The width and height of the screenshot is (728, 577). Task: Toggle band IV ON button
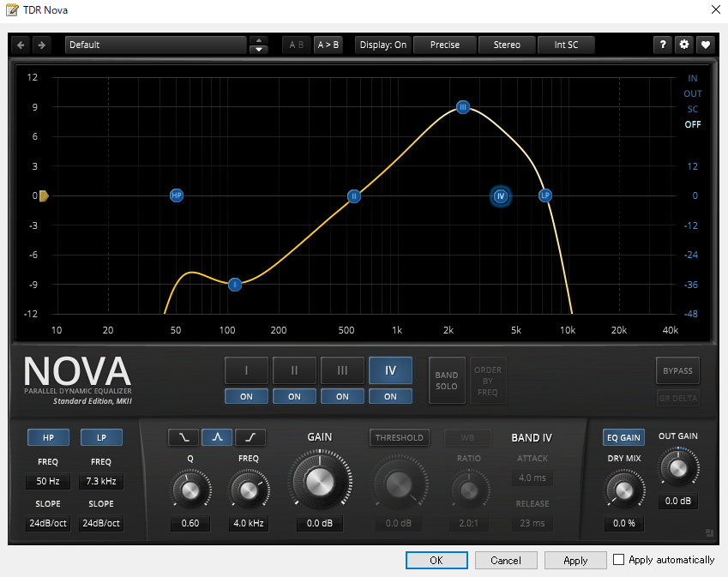(390, 396)
